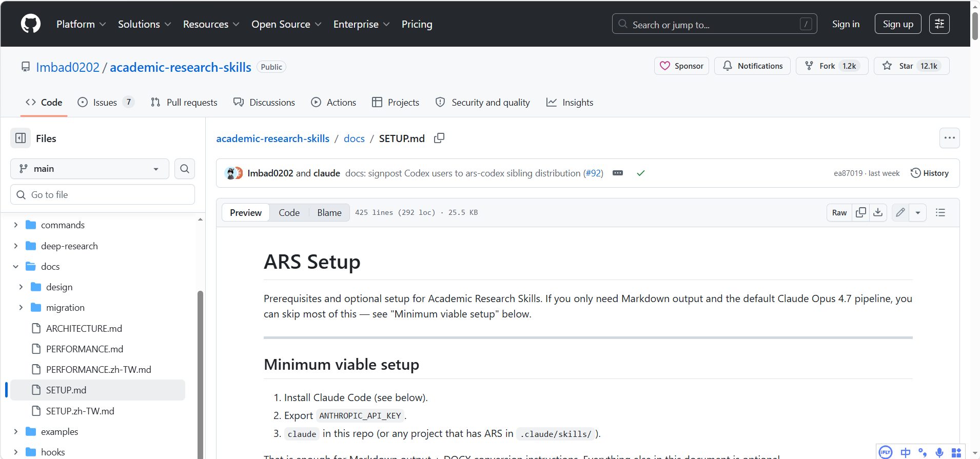The height and width of the screenshot is (459, 980).
Task: Open the GitHub home logo
Action: (31, 24)
